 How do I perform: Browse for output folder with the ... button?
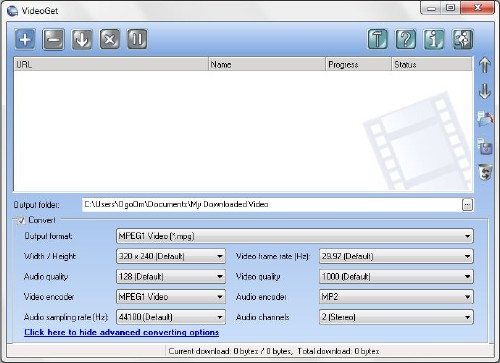click(x=467, y=205)
